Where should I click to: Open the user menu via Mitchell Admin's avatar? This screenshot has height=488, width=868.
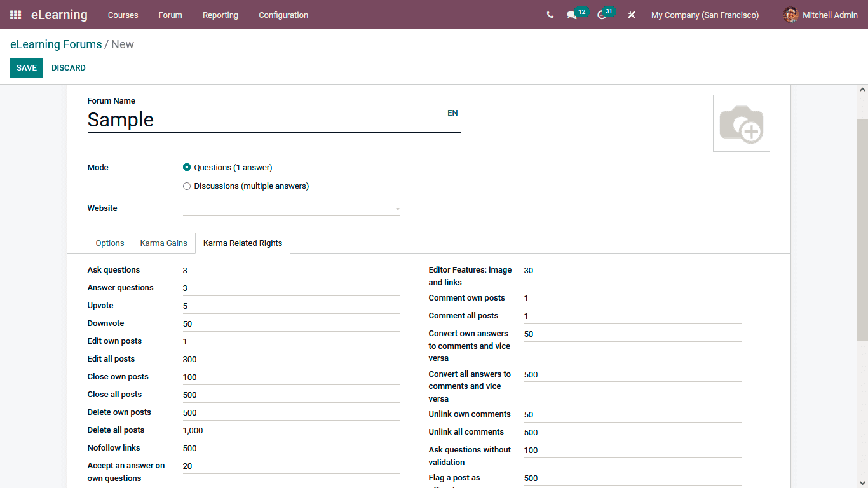tap(791, 15)
